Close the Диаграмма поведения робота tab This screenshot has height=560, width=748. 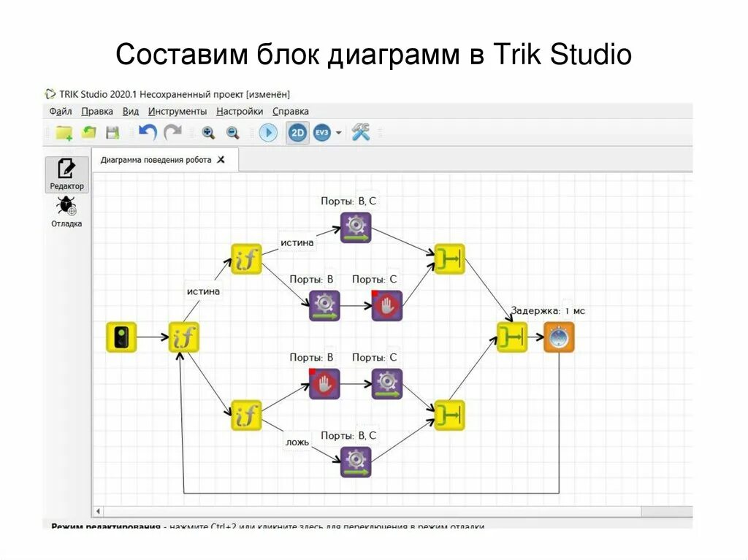pyautogui.click(x=221, y=160)
